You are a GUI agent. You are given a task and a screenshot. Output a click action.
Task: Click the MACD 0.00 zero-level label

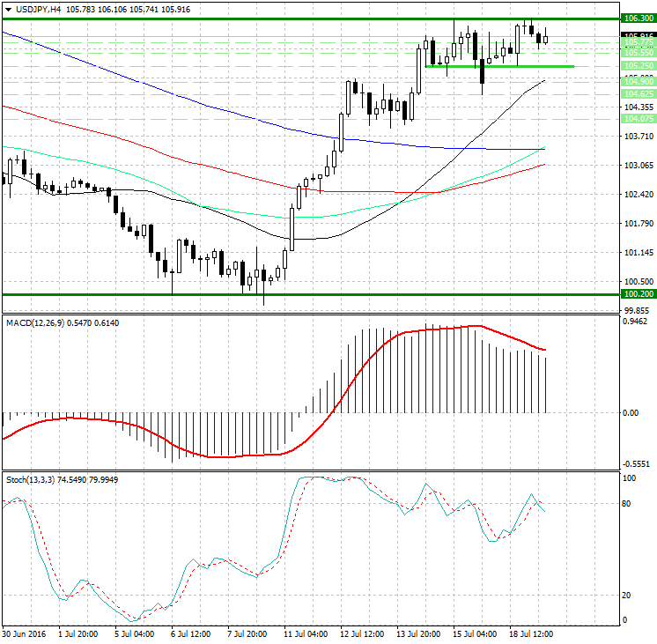coord(631,412)
